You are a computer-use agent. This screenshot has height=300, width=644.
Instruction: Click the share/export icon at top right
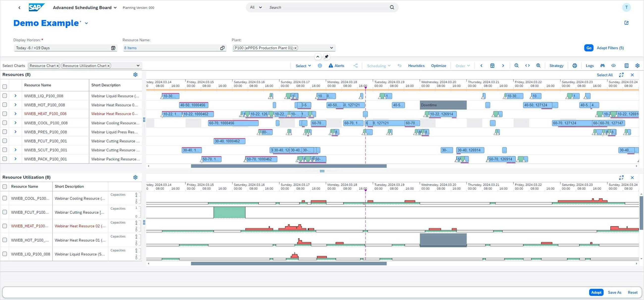626,23
